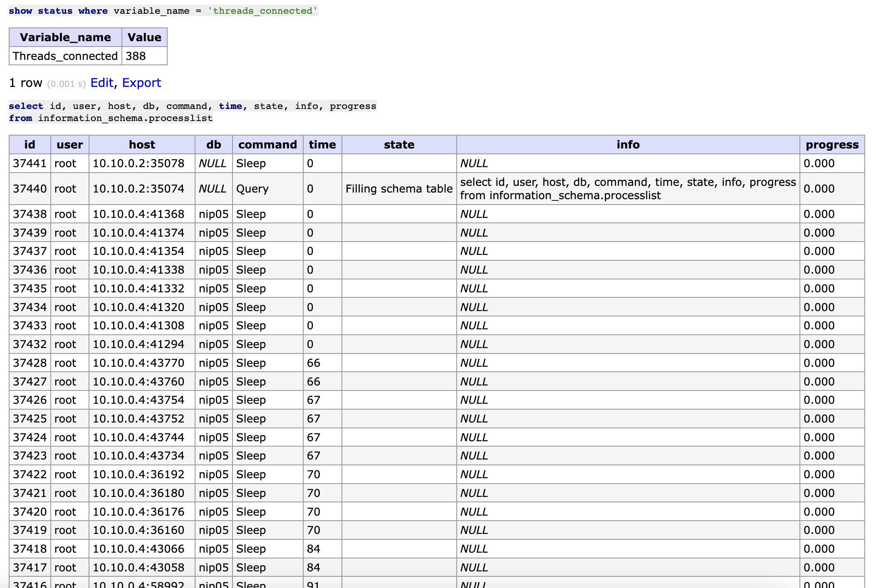Select the Variable_name column header
Viewport: 876px width, 588px height.
click(x=65, y=37)
